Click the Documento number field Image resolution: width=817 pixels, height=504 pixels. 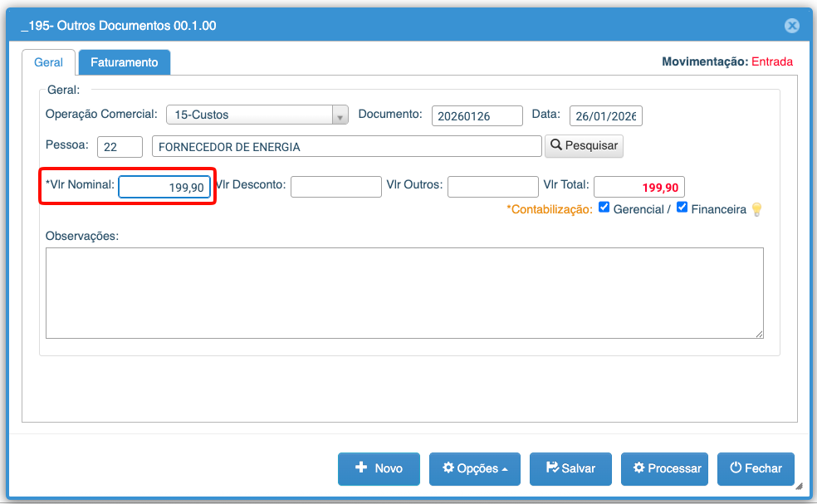pos(477,116)
